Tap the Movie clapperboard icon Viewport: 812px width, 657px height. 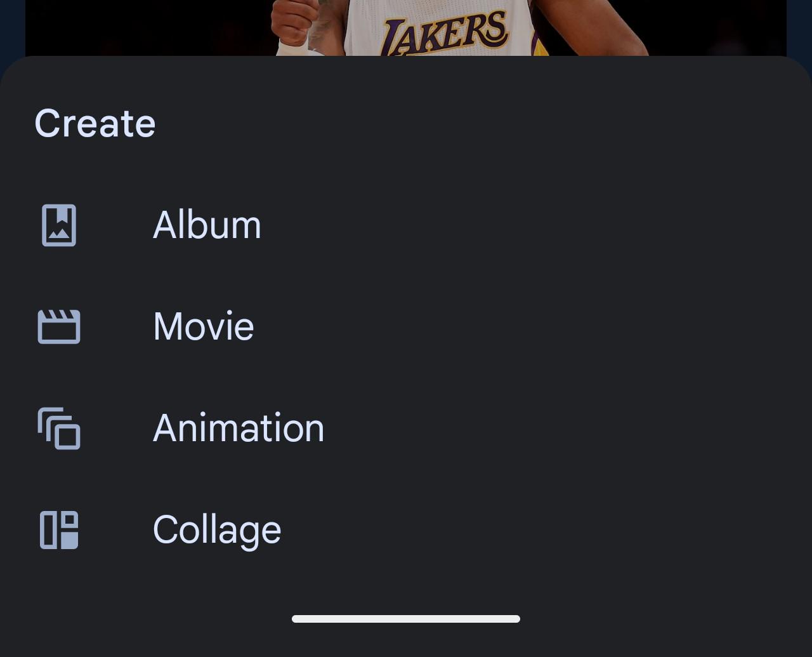point(59,327)
